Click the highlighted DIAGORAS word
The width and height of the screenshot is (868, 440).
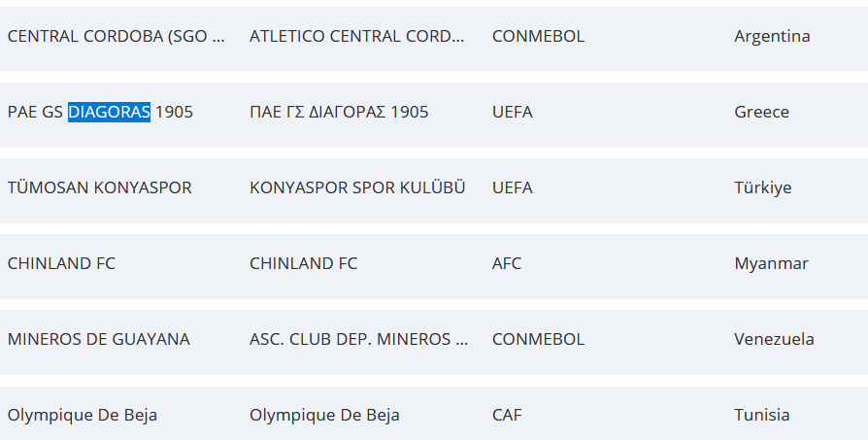109,112
